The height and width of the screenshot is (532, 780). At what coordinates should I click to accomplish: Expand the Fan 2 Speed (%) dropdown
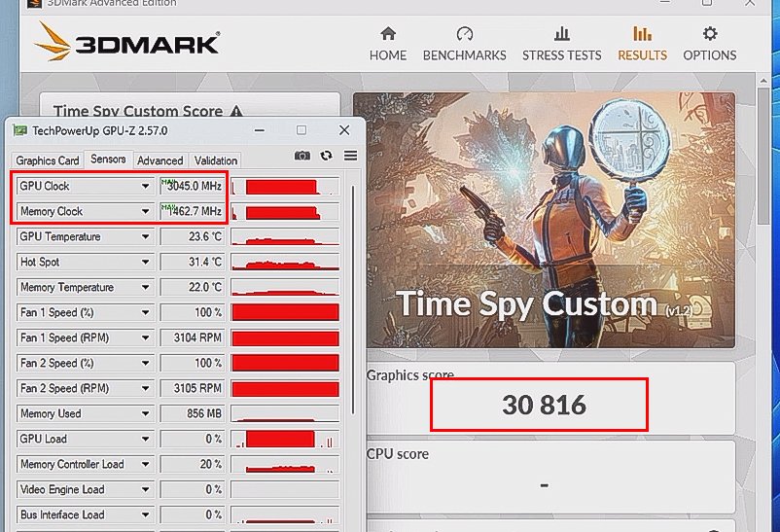(145, 364)
